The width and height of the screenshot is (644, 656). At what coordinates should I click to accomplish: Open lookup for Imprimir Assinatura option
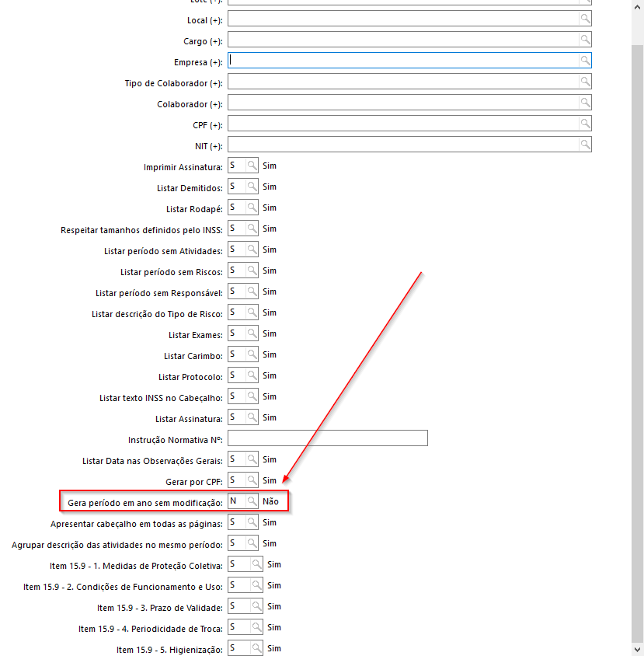[x=252, y=166]
